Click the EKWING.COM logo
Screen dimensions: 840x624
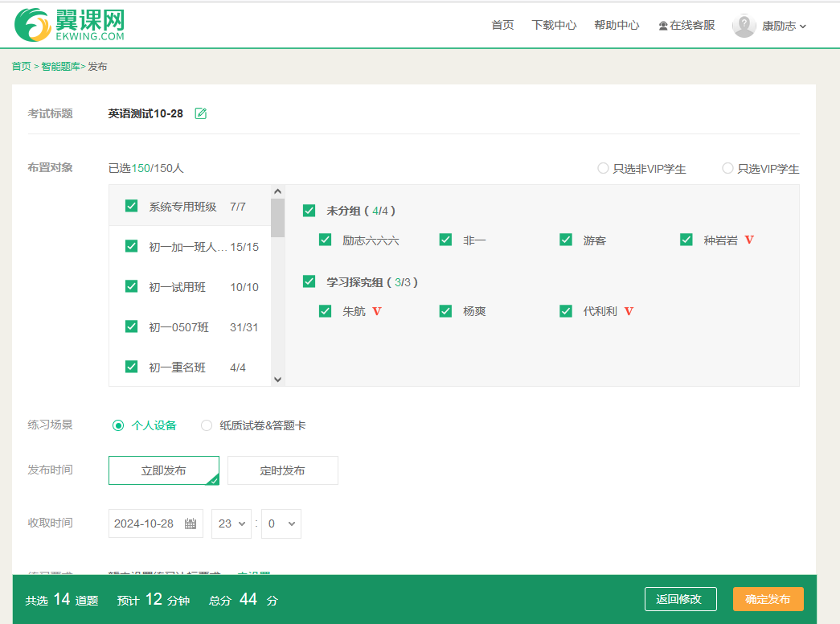click(x=69, y=25)
